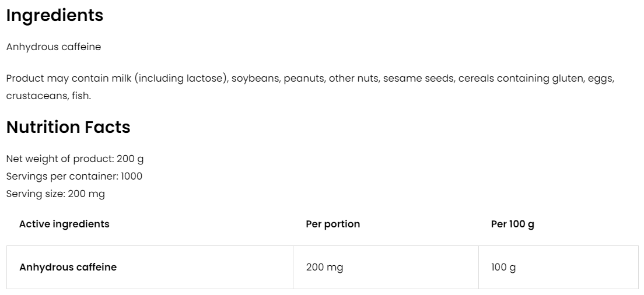Select the bold Anhydrous caffeine table cell
The height and width of the screenshot is (295, 644).
[68, 267]
